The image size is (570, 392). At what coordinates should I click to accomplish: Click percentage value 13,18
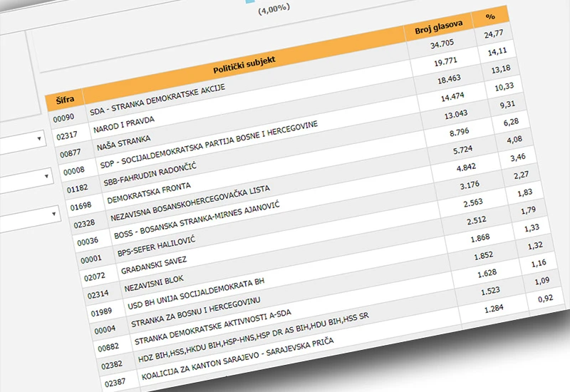point(501,69)
